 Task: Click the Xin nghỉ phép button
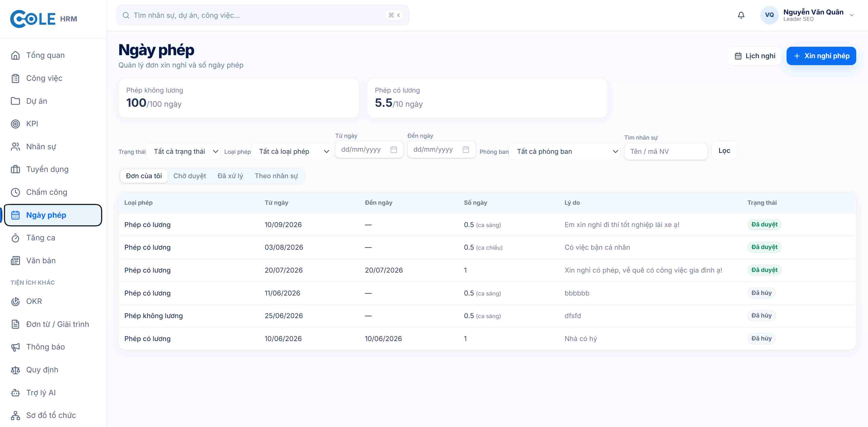point(821,56)
